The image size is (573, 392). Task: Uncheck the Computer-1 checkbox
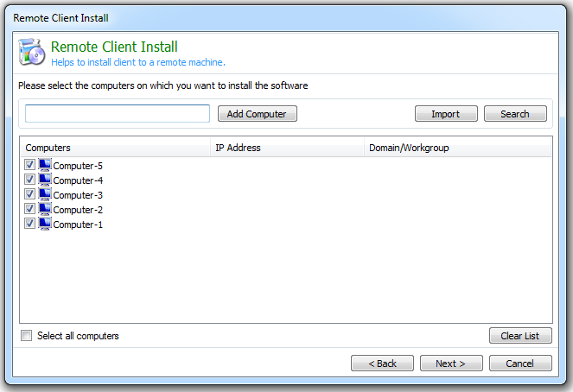[29, 224]
